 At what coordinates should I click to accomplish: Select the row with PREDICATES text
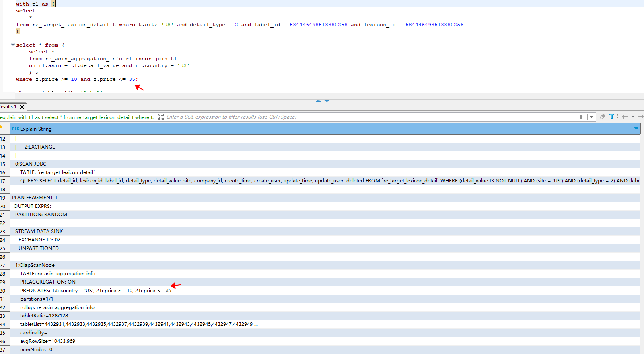pyautogui.click(x=96, y=291)
